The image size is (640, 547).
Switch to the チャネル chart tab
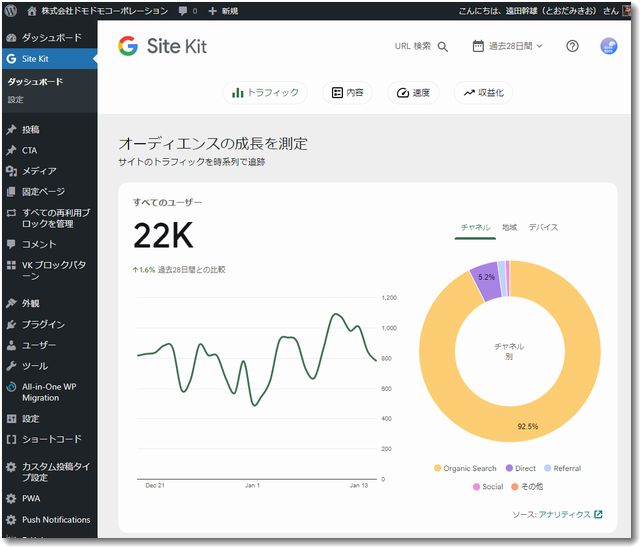click(x=475, y=227)
